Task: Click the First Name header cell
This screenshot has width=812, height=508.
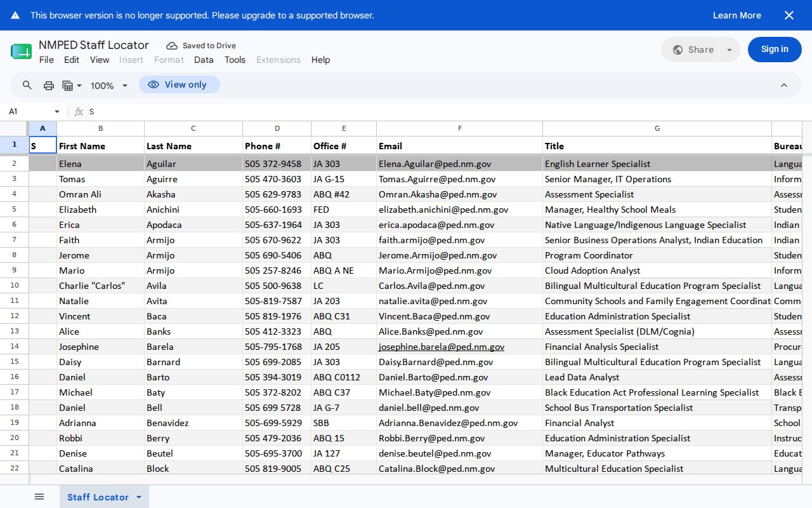Action: pyautogui.click(x=100, y=145)
